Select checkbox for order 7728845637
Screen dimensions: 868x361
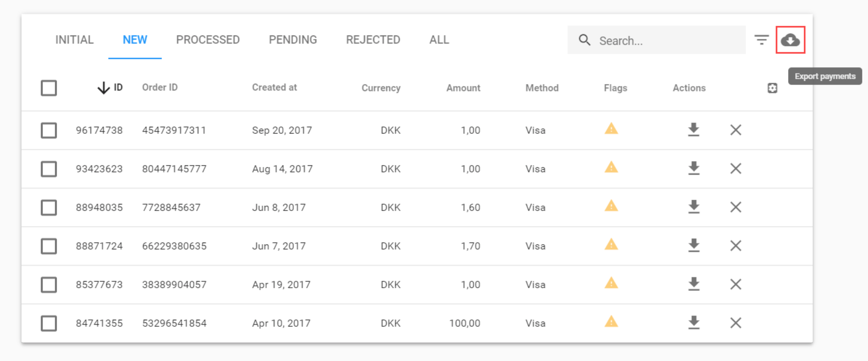(x=49, y=207)
